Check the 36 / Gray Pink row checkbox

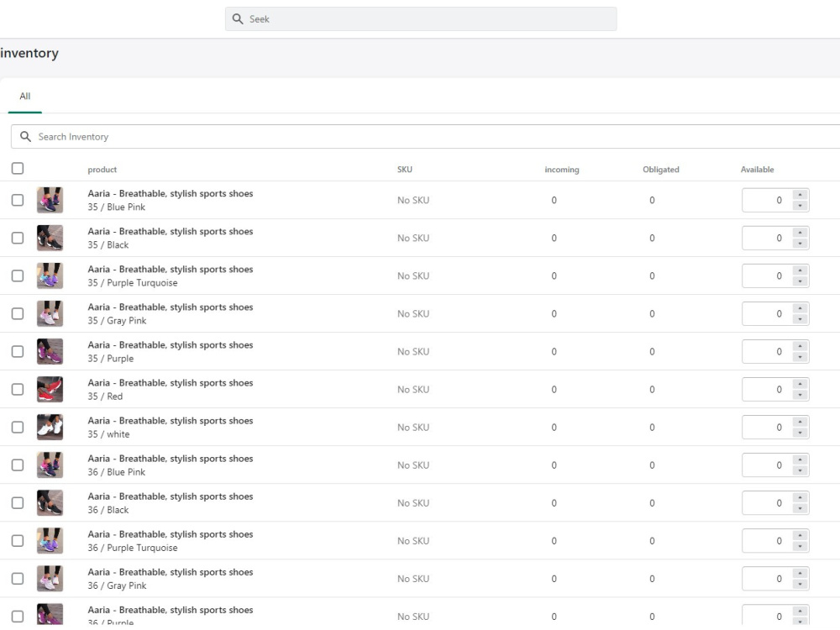[x=18, y=579]
